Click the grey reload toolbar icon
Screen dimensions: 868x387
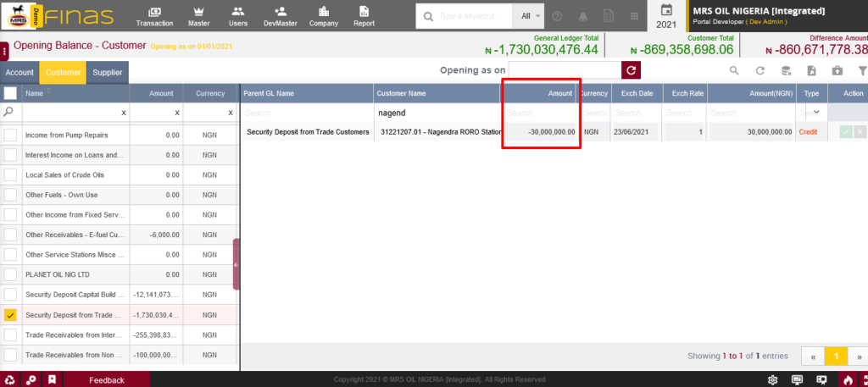(760, 71)
